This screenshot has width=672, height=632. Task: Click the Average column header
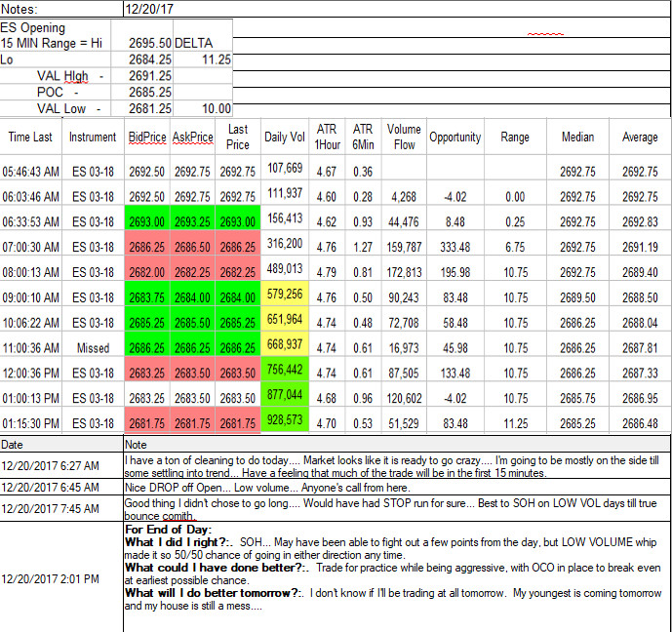[x=640, y=137]
